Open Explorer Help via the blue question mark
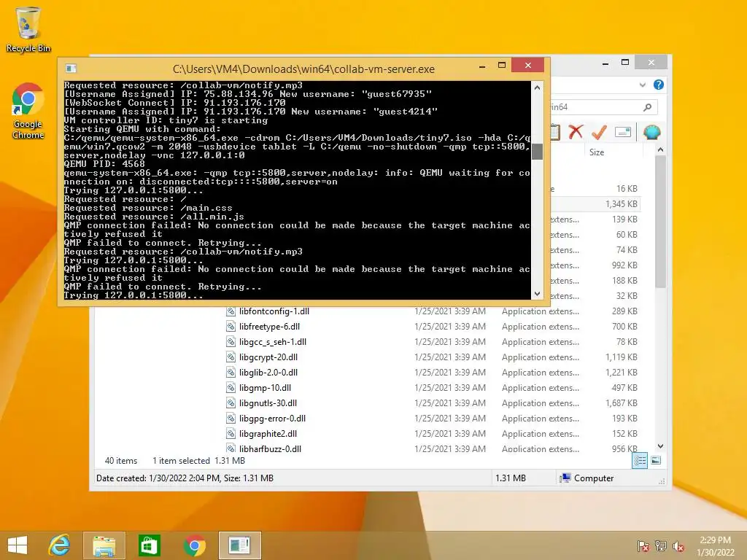The image size is (747, 560). point(659,85)
